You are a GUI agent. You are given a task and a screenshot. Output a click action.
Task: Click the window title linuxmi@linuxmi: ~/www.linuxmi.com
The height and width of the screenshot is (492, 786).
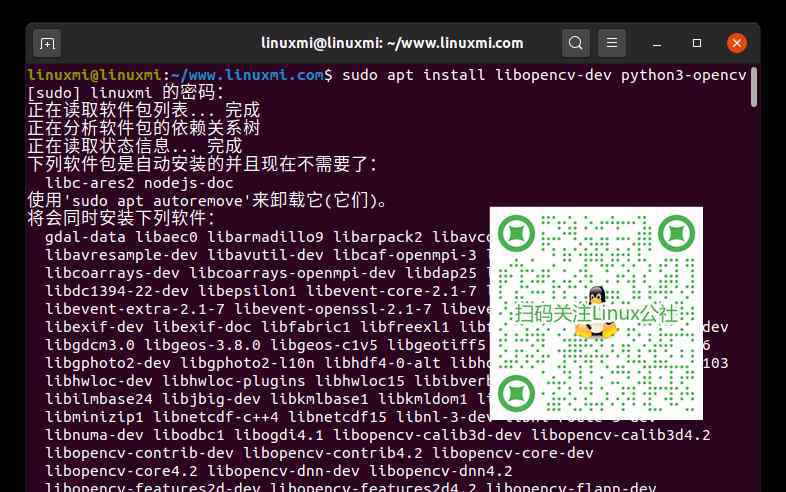click(392, 43)
